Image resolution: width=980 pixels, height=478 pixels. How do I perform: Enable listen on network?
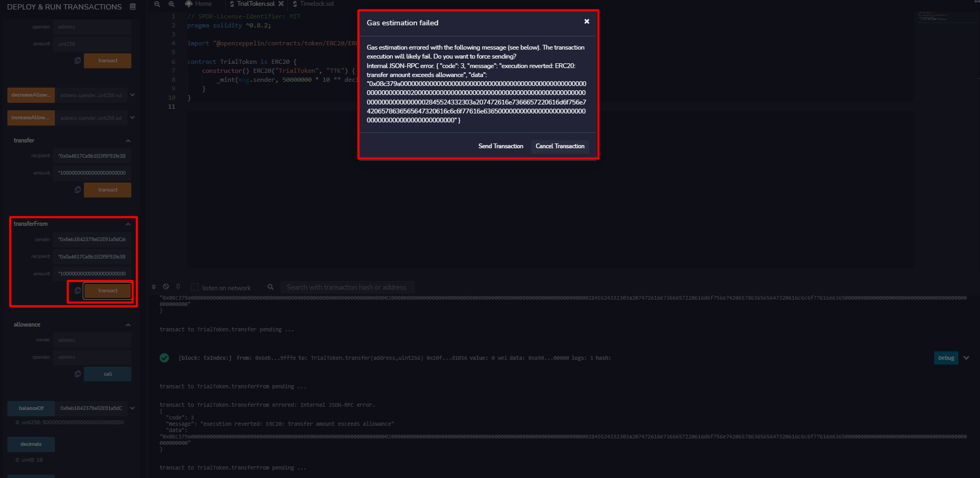point(195,287)
